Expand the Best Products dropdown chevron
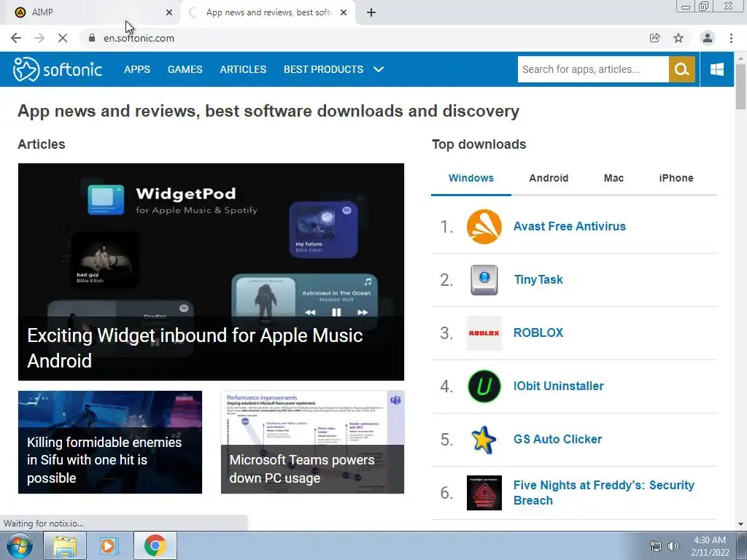This screenshot has width=747, height=560. [379, 69]
